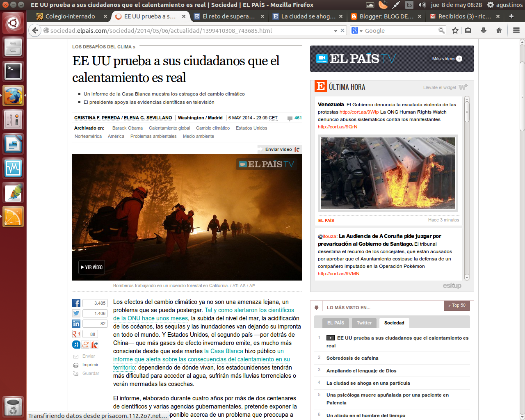The image size is (525, 420).
Task: Open la Casa Blanca link in article
Action: click(x=224, y=351)
